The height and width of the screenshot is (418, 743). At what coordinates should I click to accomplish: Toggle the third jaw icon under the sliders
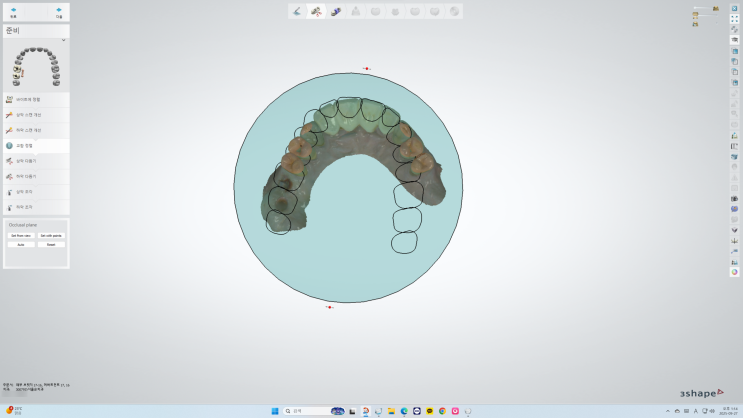click(695, 24)
